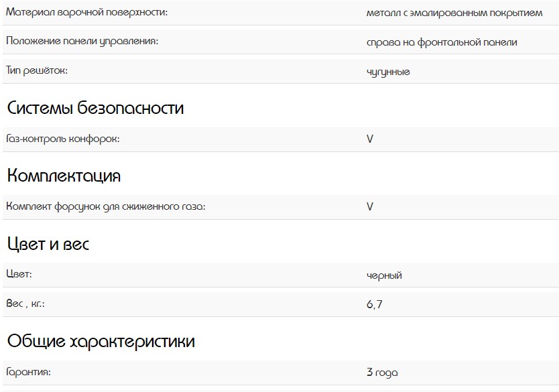Click the V mark for Газ-контроль конфорок
The height and width of the screenshot is (392, 559).
pyautogui.click(x=370, y=139)
